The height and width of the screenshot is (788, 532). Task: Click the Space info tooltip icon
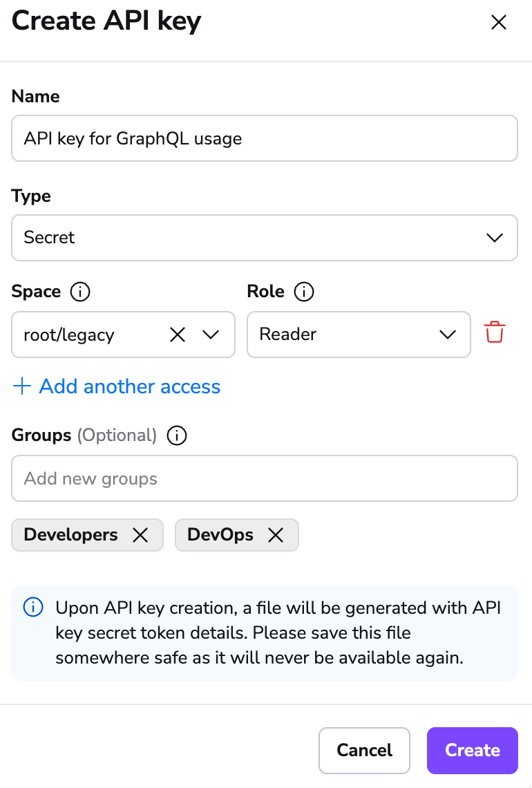coord(80,292)
